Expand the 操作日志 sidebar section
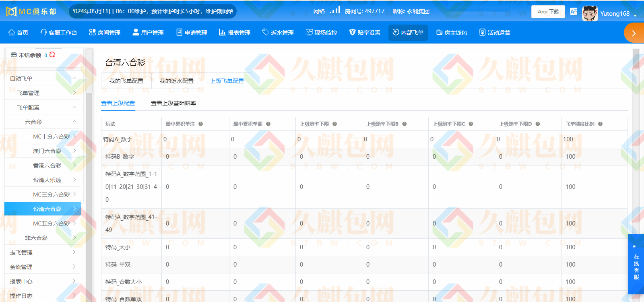 point(43,296)
